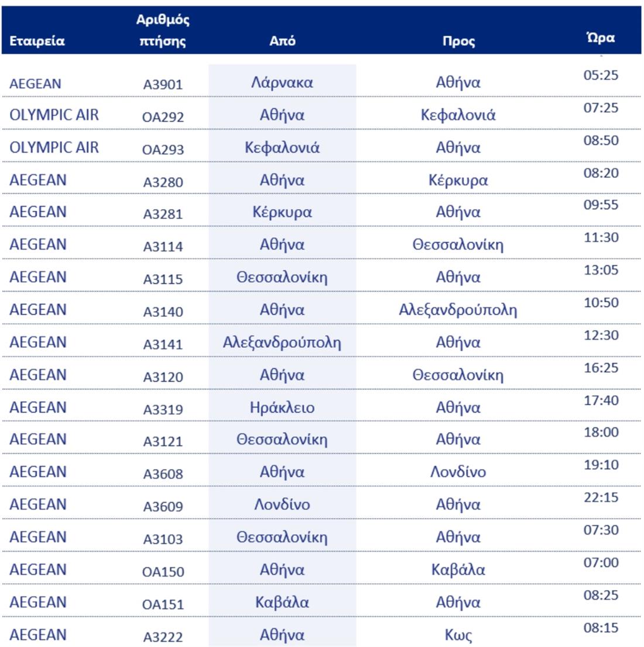644x647 pixels.
Task: Click the 12:30 time cell
Action: [601, 336]
